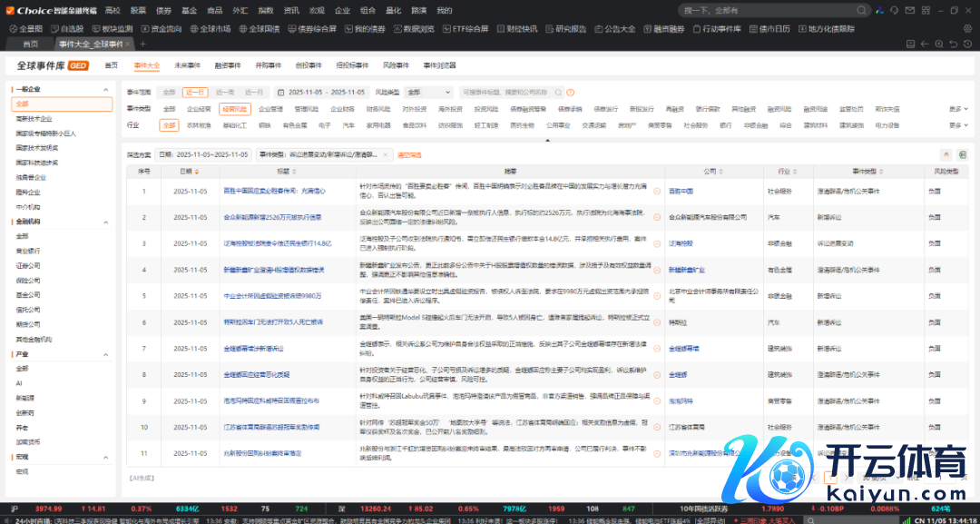Click the calendar icon in date range field
This screenshot has height=524, width=980.
coord(280,92)
